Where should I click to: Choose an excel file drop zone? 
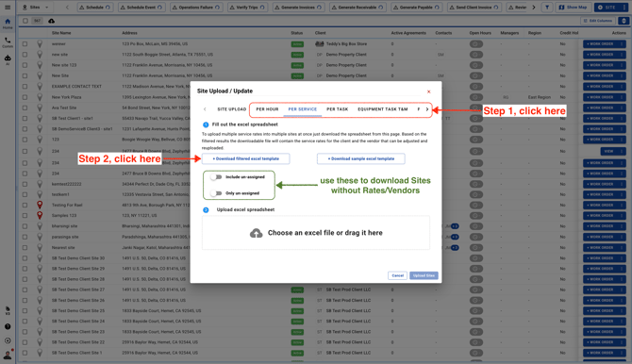[316, 233]
